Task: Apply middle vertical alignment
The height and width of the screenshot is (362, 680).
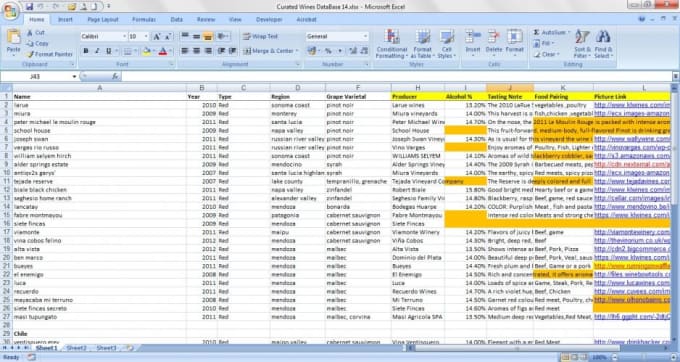Action: tap(196, 36)
